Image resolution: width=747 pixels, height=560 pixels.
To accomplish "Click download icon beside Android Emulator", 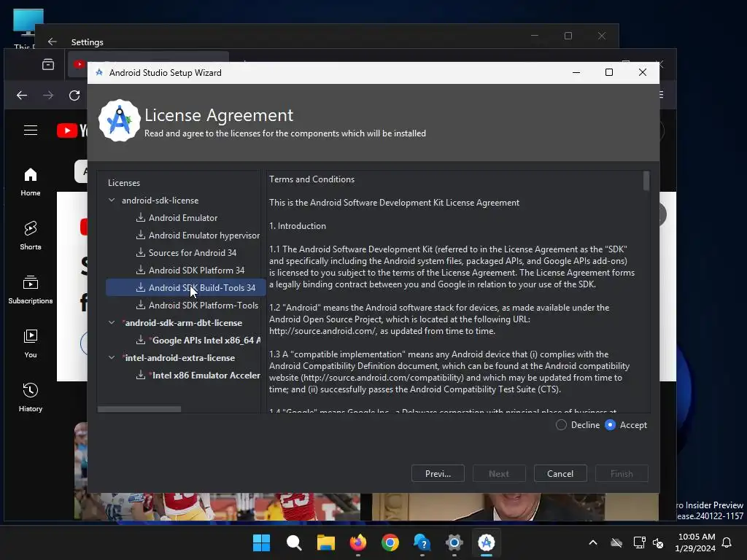I will 141,217.
